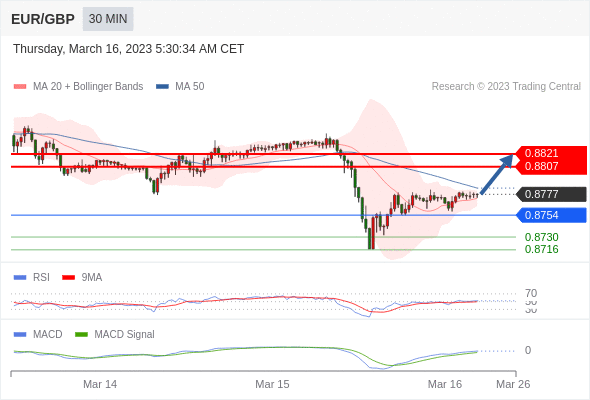The width and height of the screenshot is (590, 400).
Task: Click the 0.8754 pivot price tag
Action: pyautogui.click(x=551, y=215)
